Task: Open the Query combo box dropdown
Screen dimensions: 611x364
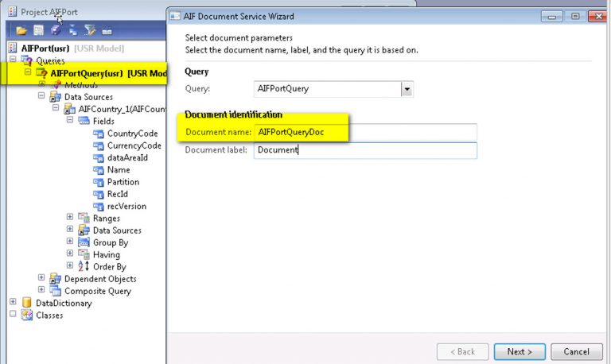Action: (407, 89)
